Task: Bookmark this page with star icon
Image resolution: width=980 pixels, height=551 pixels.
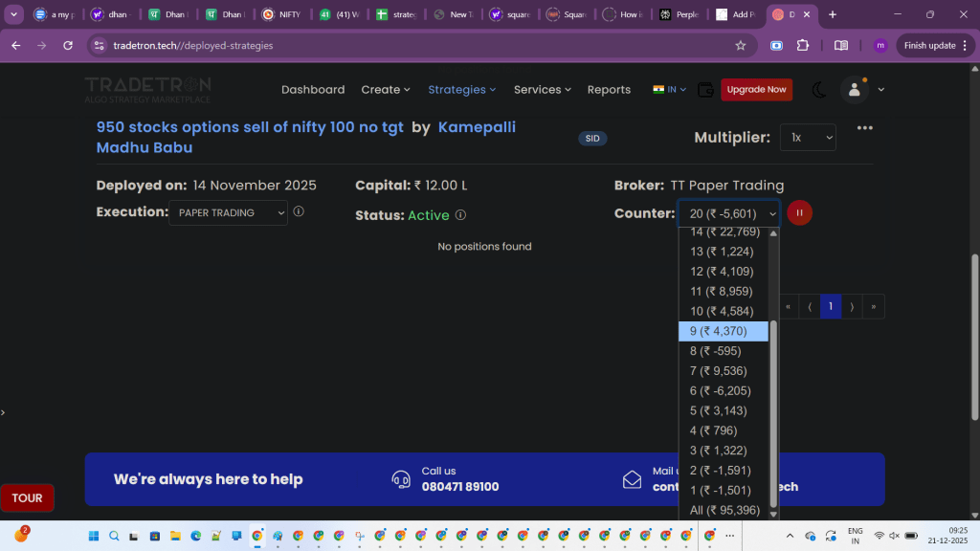Action: [740, 45]
